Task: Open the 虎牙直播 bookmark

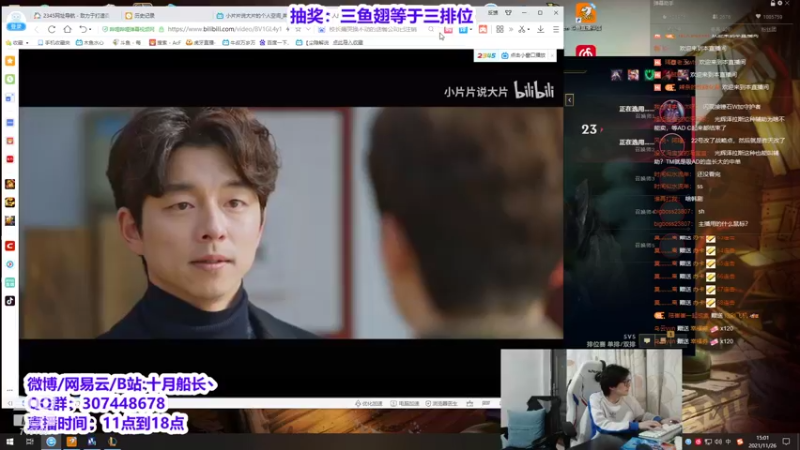Action: (201, 42)
